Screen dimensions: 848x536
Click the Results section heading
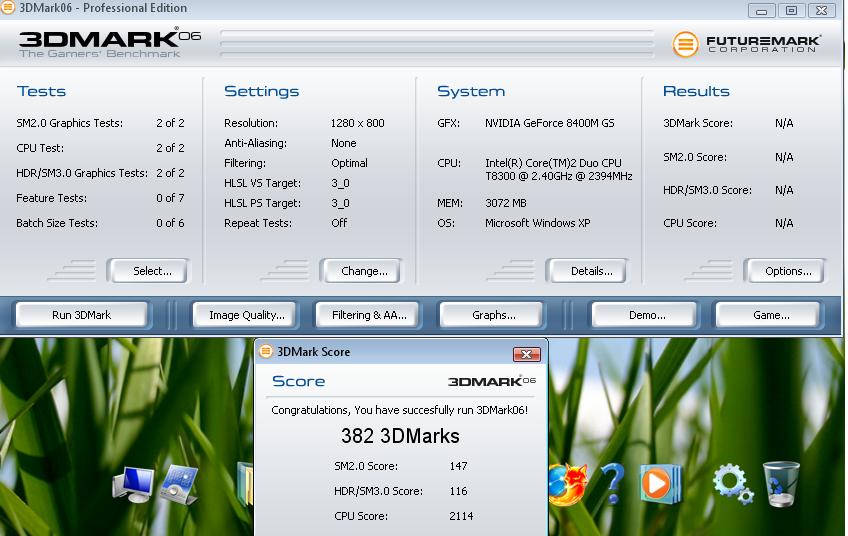click(696, 91)
